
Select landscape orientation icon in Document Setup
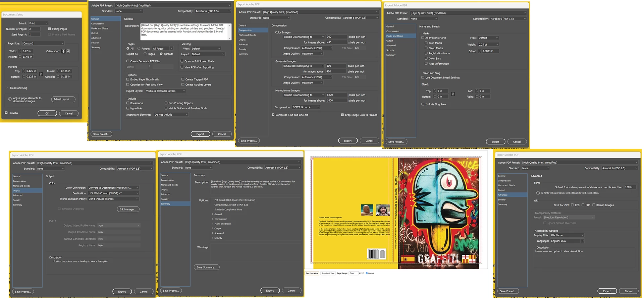tap(68, 51)
